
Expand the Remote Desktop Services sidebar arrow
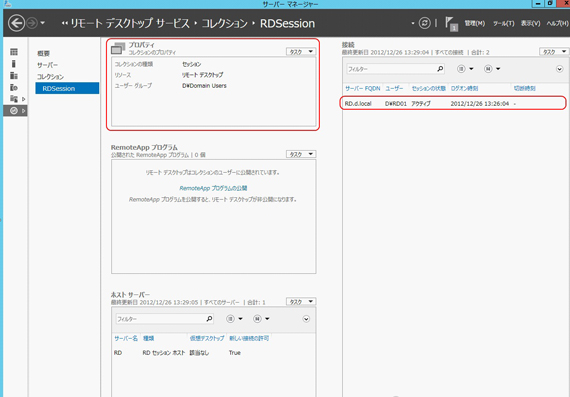tap(24, 111)
